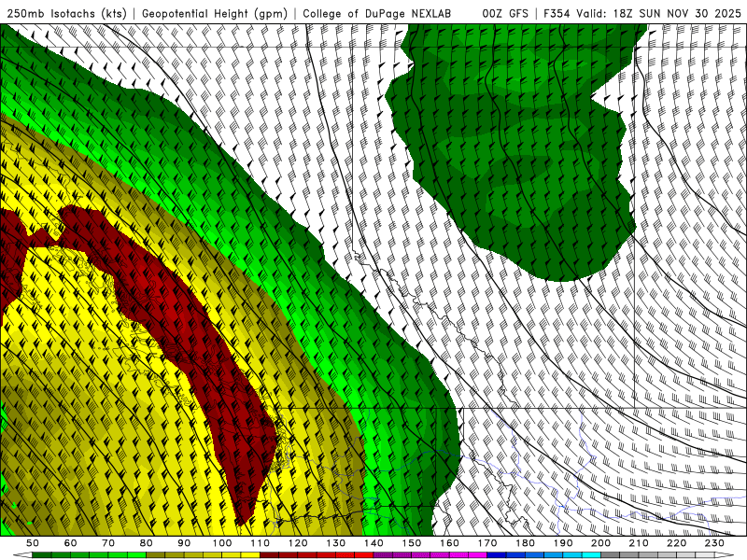Click the legend value 200
The width and height of the screenshot is (747, 560).
pyautogui.click(x=600, y=543)
